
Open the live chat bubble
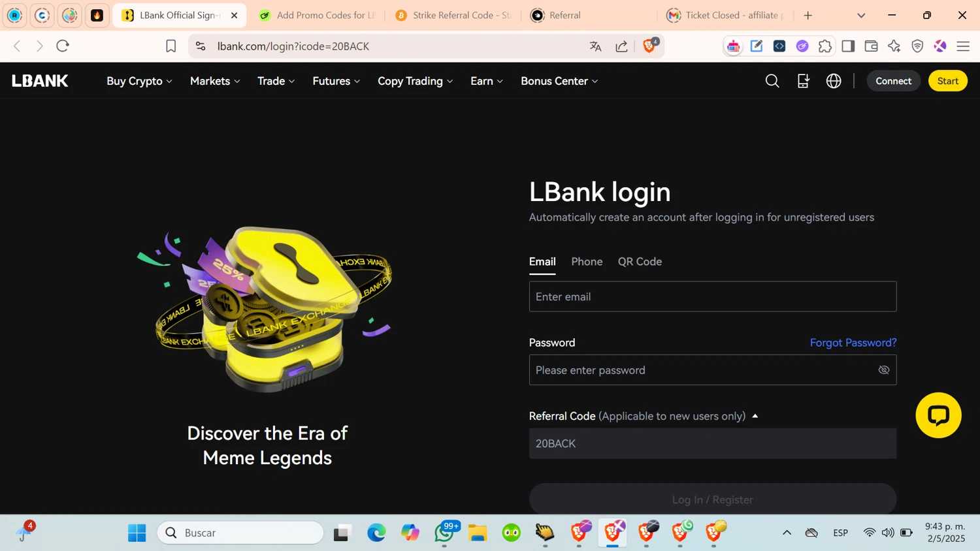point(938,415)
